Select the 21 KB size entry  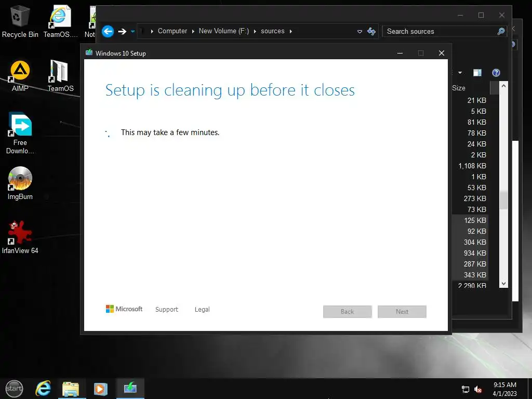(477, 100)
